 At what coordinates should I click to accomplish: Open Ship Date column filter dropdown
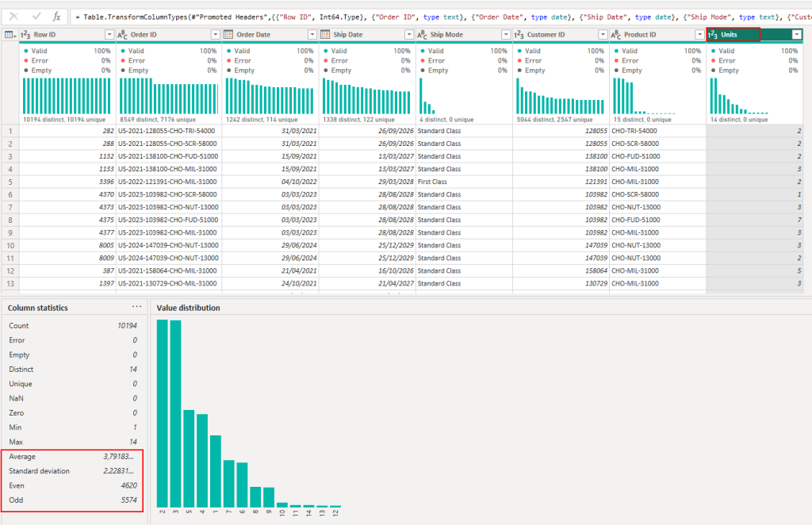[409, 35]
